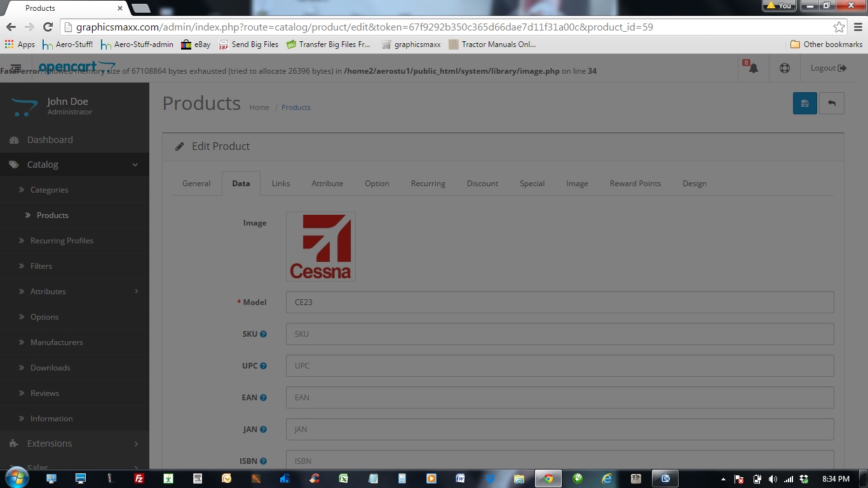This screenshot has width=868, height=488.
Task: Open FileZilla from the taskbar
Action: [x=139, y=478]
